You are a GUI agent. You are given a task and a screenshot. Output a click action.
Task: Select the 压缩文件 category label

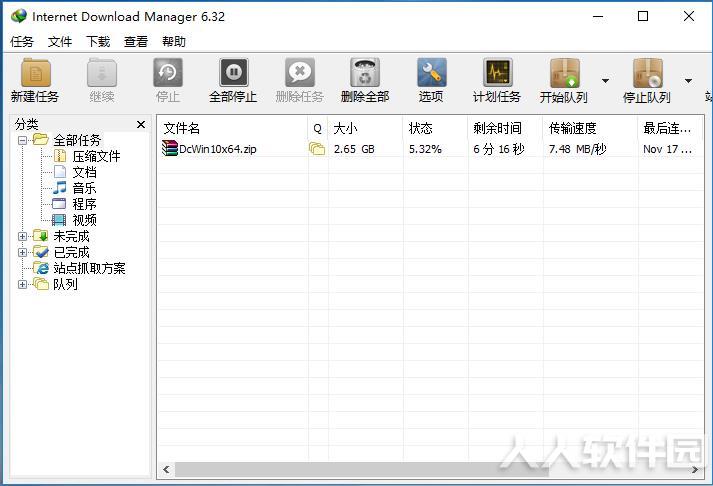coord(96,156)
